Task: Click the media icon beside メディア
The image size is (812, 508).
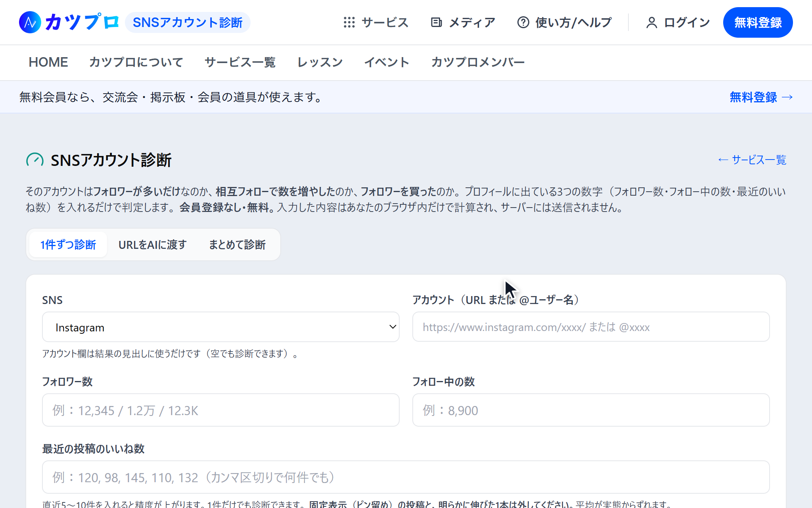Action: click(436, 22)
